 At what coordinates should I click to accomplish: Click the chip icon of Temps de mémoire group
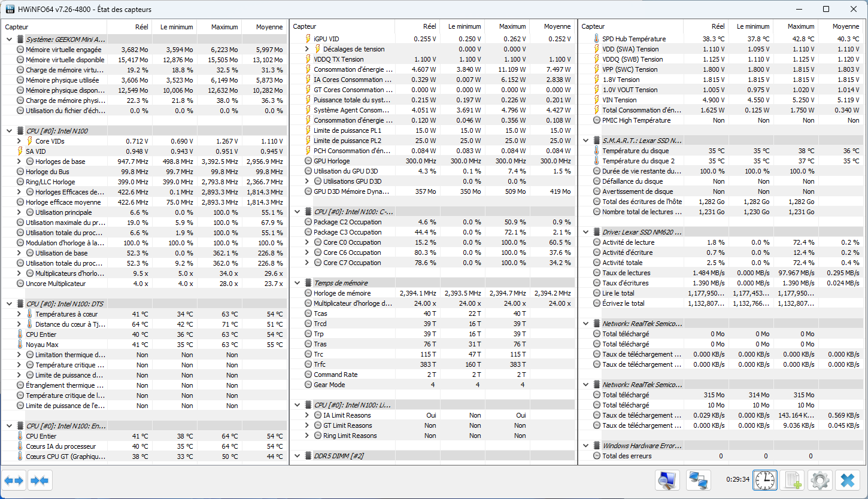click(x=308, y=283)
